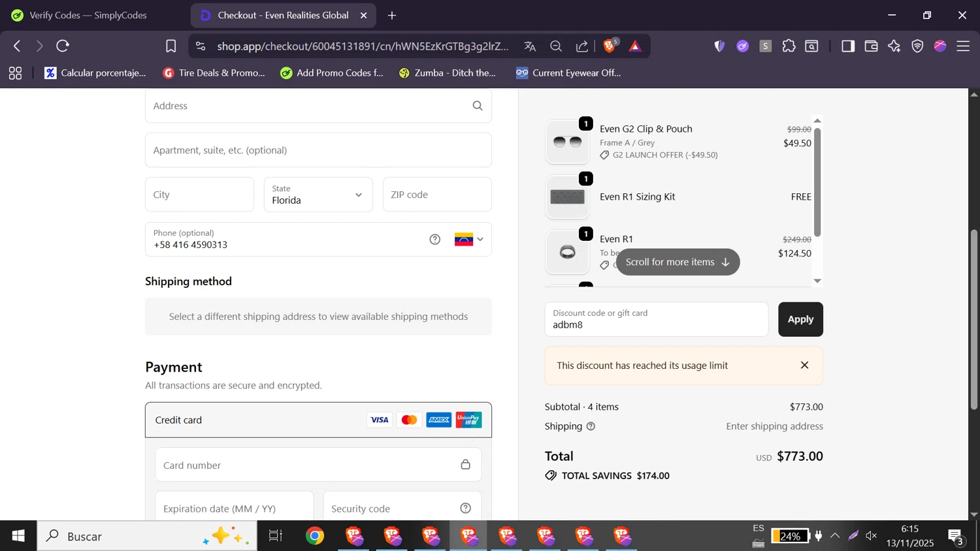Open Add Promo Codes bookmark
This screenshot has width=980, height=551.
[x=332, y=72]
